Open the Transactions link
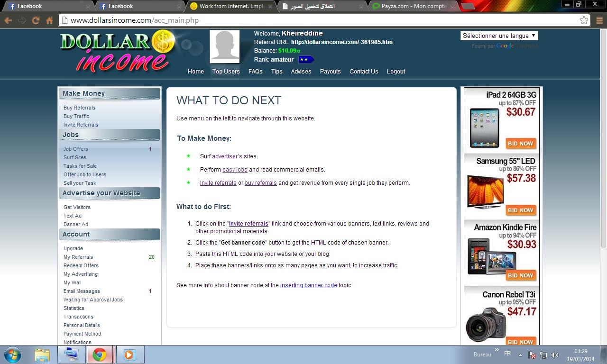This screenshot has width=607, height=364. click(78, 317)
